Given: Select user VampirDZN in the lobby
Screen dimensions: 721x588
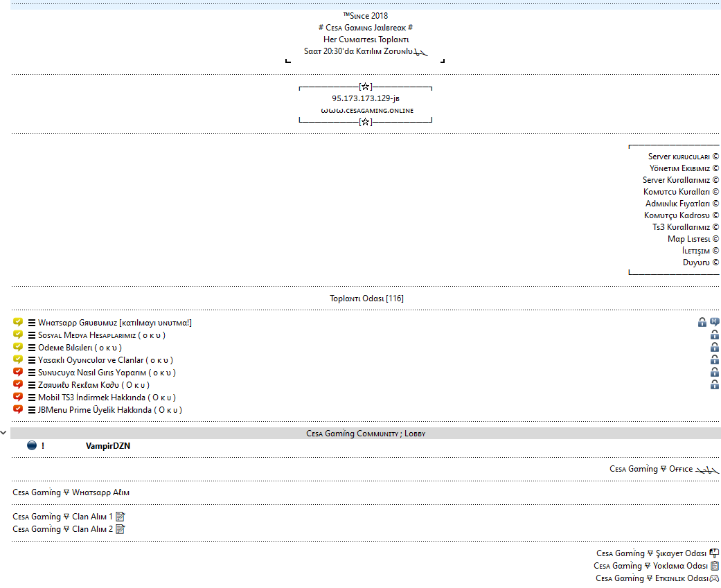Looking at the screenshot, I should 107,446.
